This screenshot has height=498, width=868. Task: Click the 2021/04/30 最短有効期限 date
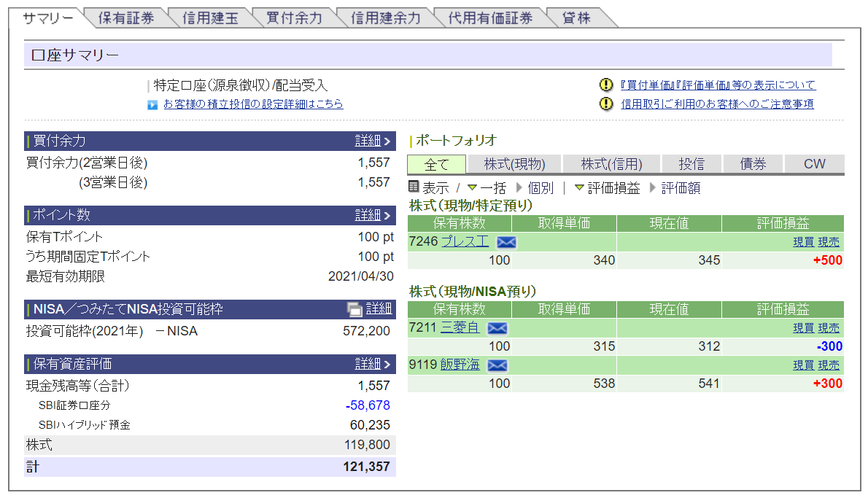click(x=361, y=276)
